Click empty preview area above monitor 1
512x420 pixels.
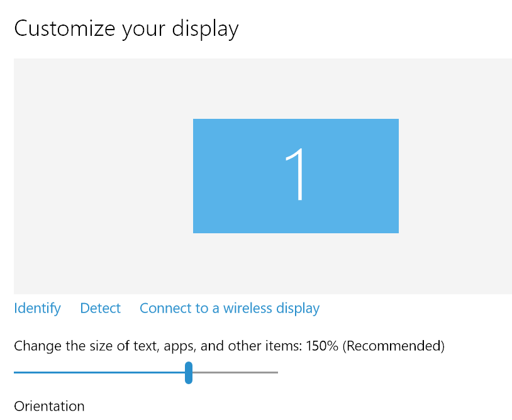point(296,88)
